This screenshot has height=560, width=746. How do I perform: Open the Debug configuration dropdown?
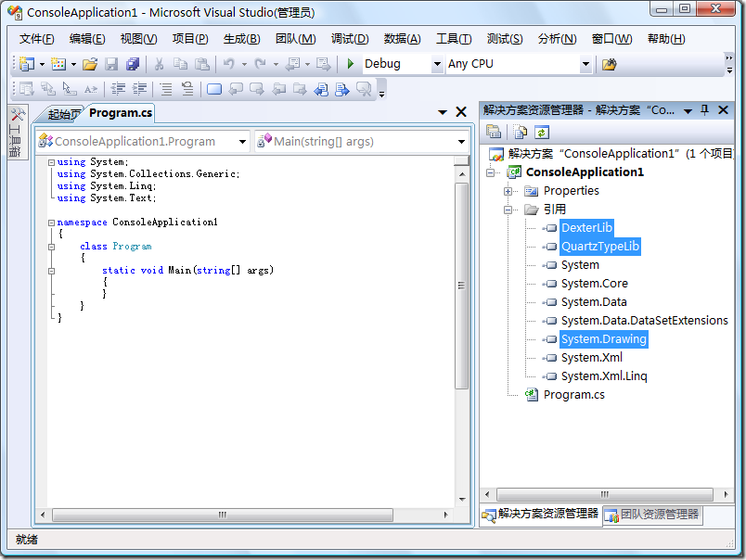pyautogui.click(x=437, y=64)
